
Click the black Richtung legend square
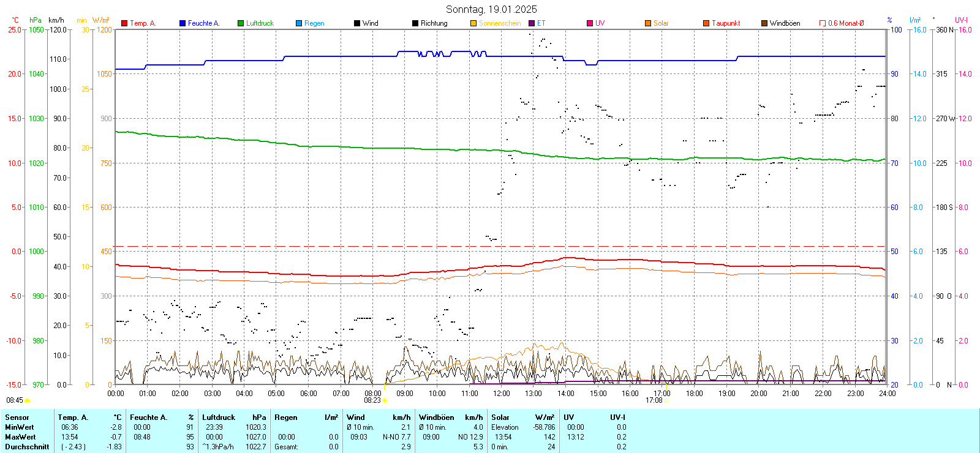pos(415,23)
